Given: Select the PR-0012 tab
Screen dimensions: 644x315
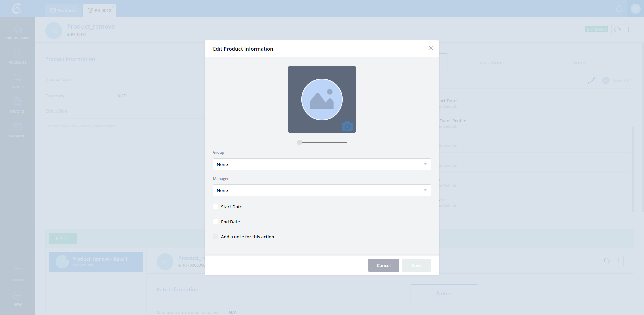Looking at the screenshot, I should click(x=100, y=10).
